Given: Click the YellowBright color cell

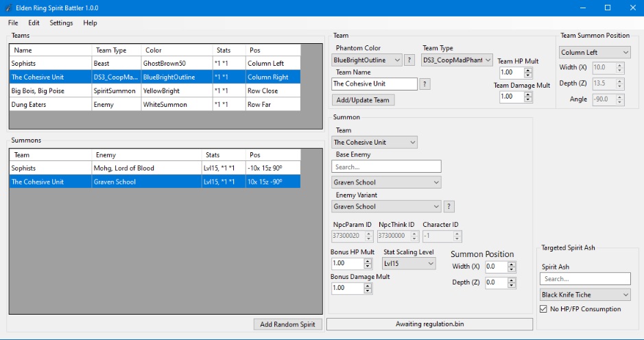Looking at the screenshot, I should point(177,90).
